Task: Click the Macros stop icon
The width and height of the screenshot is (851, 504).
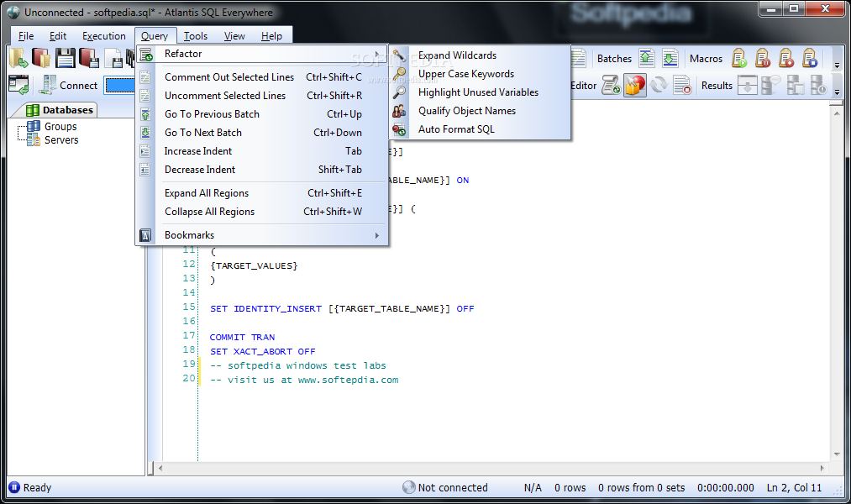Action: pyautogui.click(x=810, y=58)
